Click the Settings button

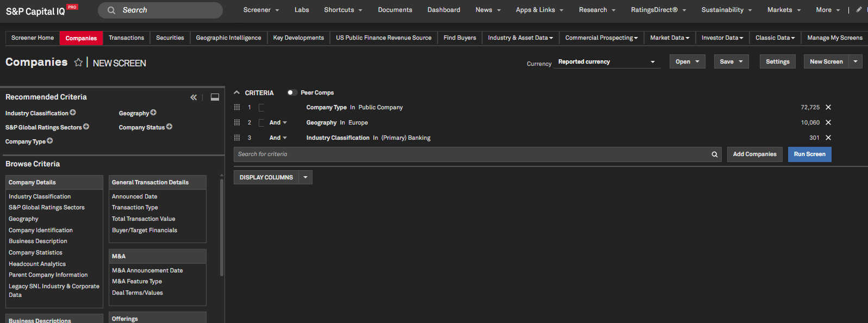pos(777,61)
